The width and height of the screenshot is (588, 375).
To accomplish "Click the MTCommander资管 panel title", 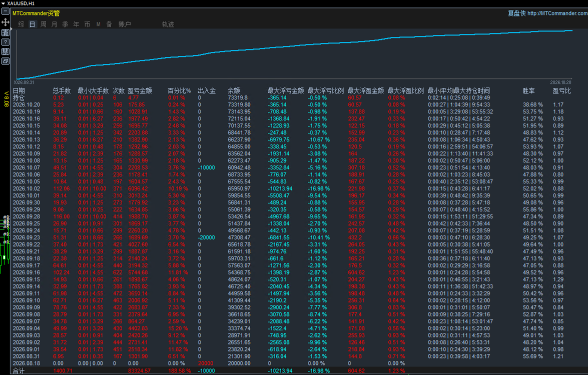I will click(36, 13).
